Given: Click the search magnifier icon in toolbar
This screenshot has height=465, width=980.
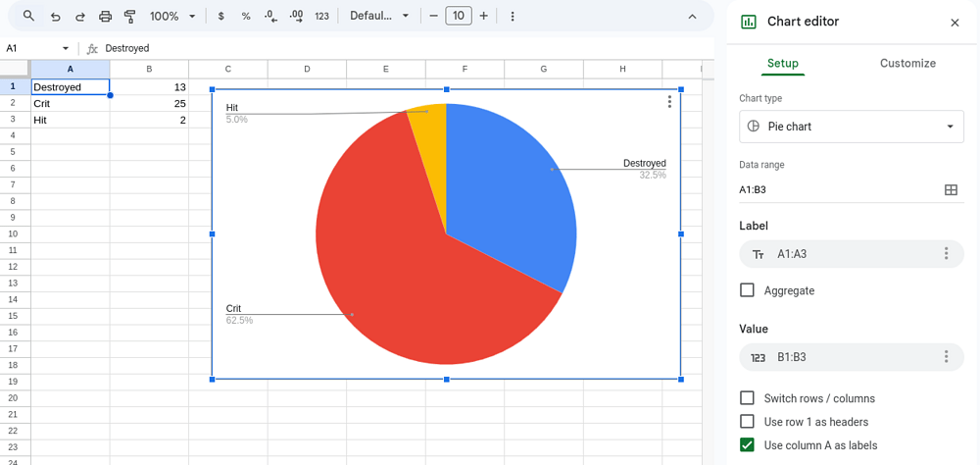Looking at the screenshot, I should click(x=28, y=16).
